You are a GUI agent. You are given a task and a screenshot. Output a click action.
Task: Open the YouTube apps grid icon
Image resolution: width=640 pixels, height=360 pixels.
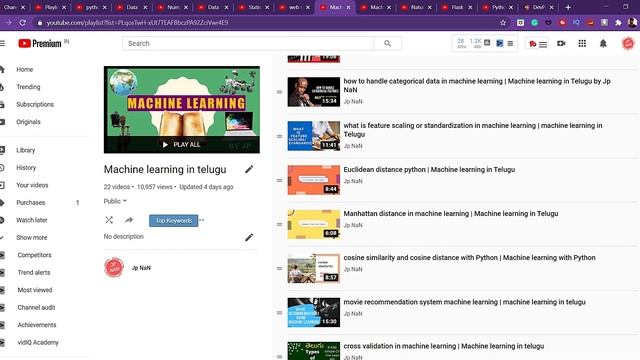[582, 43]
